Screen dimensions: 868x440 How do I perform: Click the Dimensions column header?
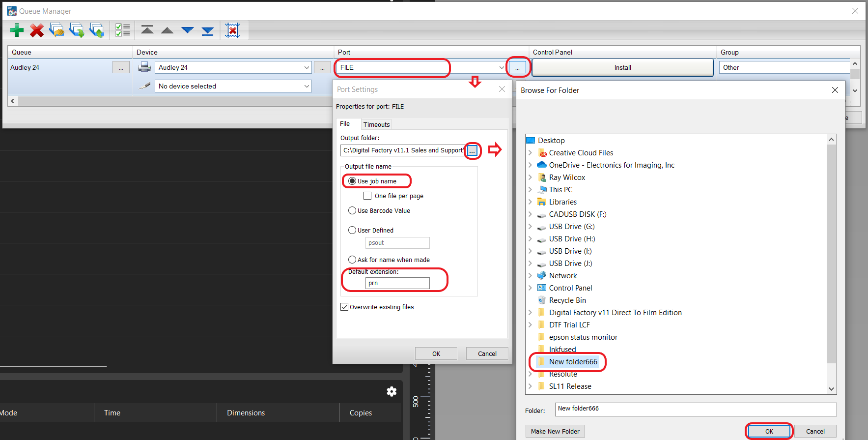[246, 413]
